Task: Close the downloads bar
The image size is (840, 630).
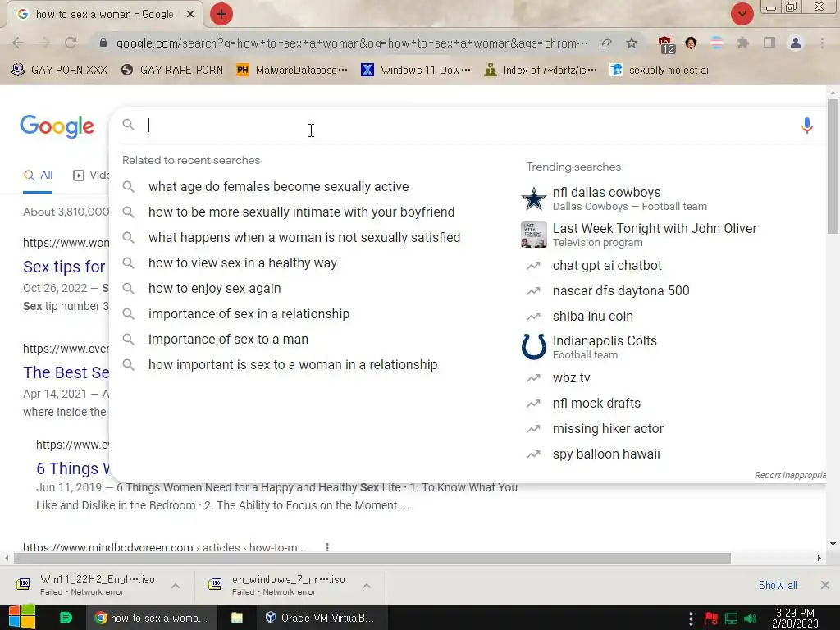Action: 825,585
